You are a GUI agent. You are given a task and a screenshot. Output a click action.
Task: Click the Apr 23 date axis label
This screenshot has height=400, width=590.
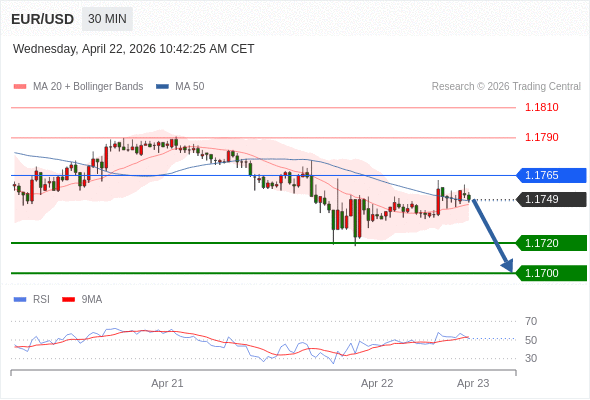(x=473, y=383)
